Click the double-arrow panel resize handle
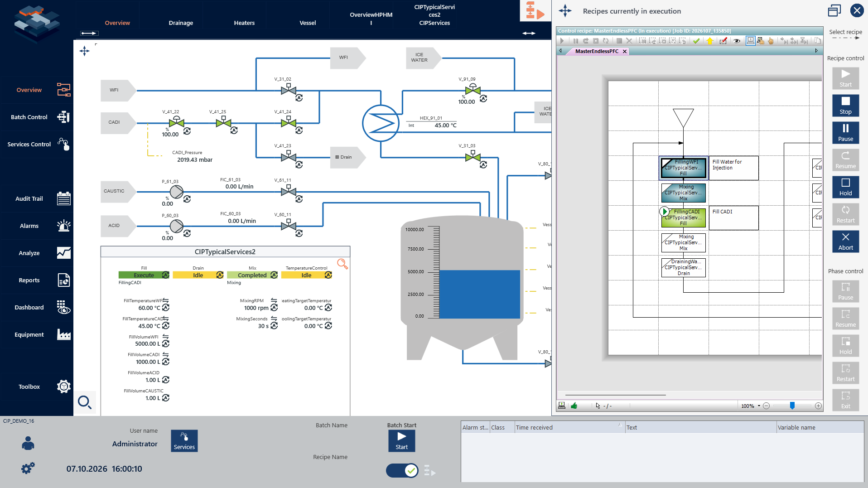Image resolution: width=868 pixels, height=488 pixels. [529, 33]
